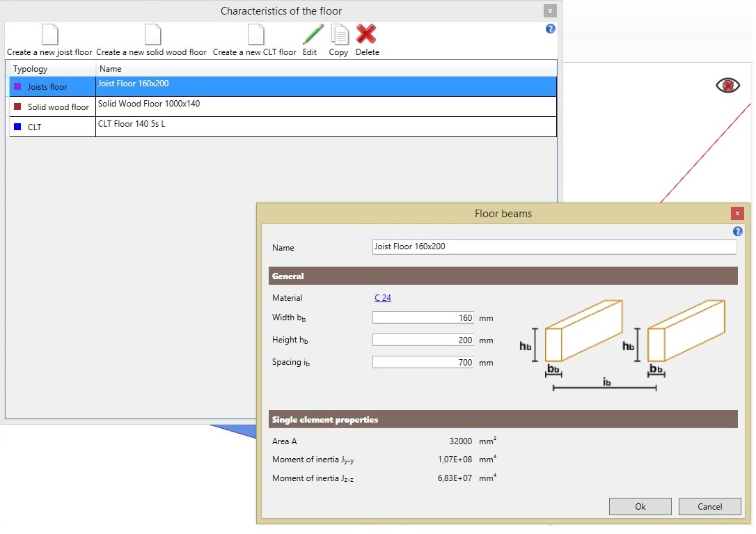Click Cancel button in Floor beams
The height and width of the screenshot is (534, 756).
pos(710,507)
